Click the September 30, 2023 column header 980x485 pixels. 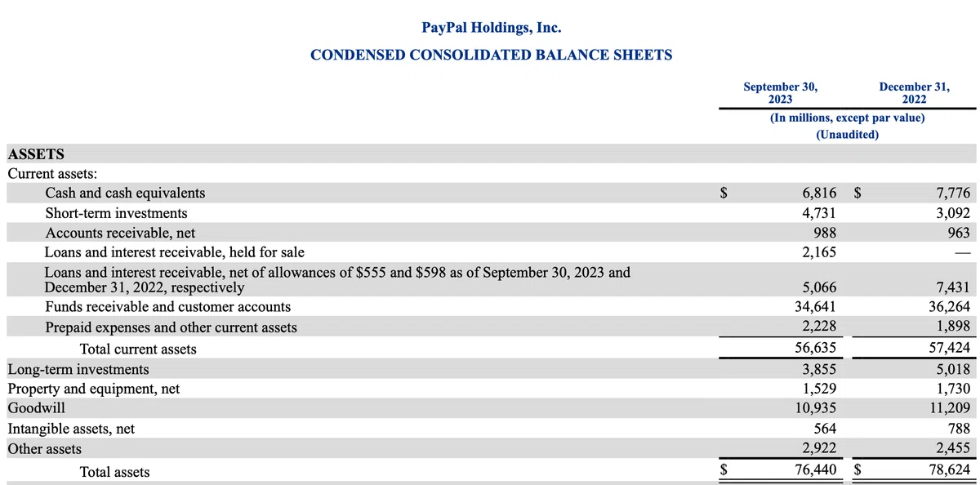point(781,93)
